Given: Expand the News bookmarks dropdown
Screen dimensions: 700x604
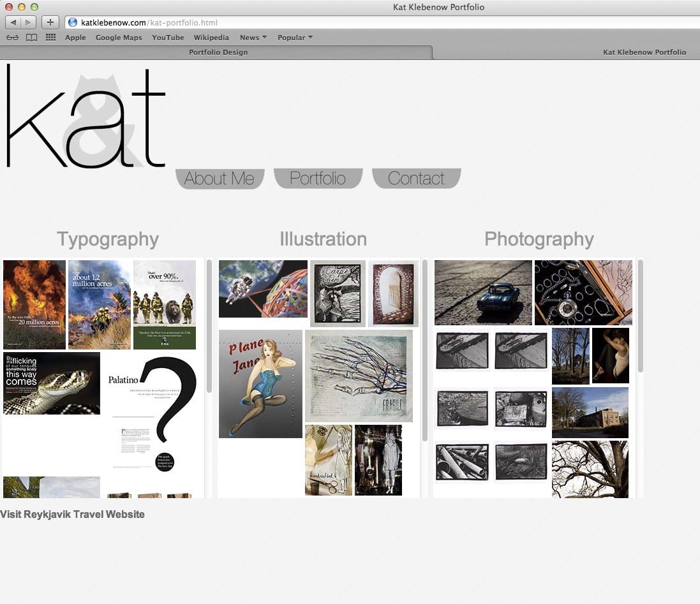Looking at the screenshot, I should pos(253,38).
